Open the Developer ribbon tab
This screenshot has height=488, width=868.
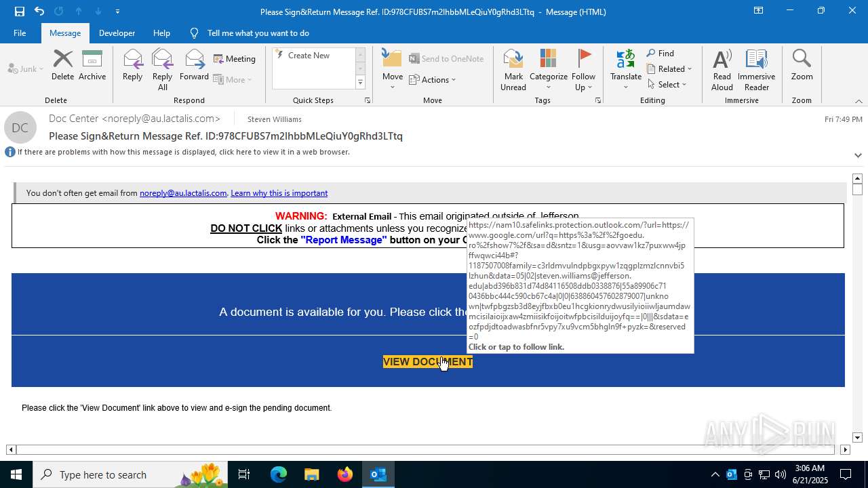[x=117, y=33]
